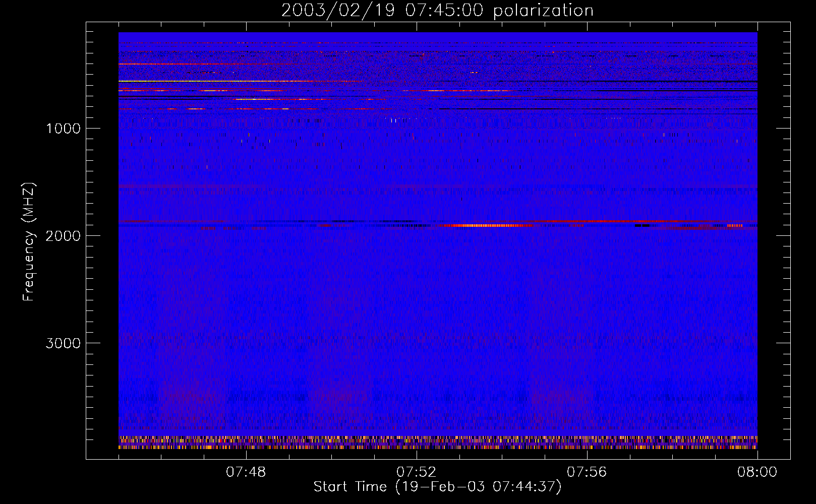Screen dimensions: 816x504
Task: Click the plot title "2003/02/19 07:45:00 polarization"
Action: click(437, 11)
